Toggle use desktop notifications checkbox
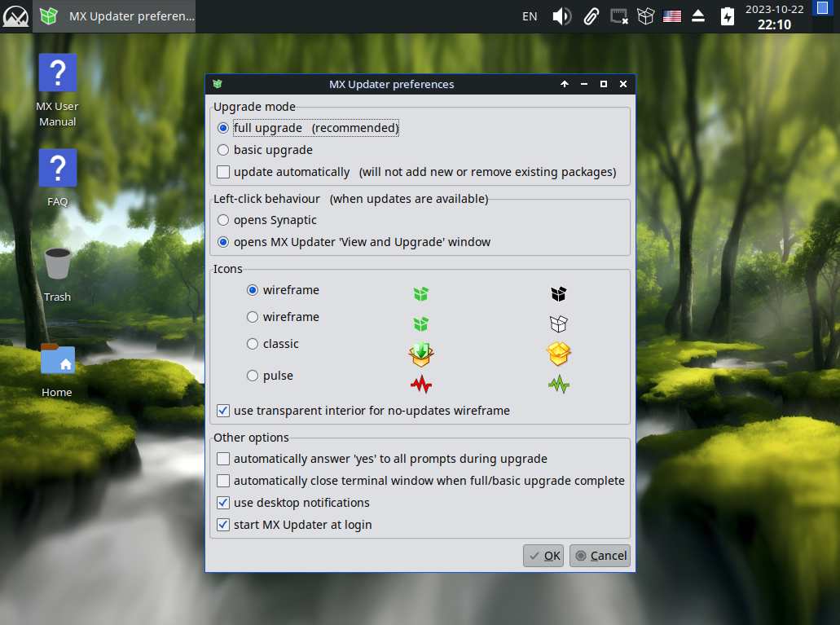 point(293,503)
